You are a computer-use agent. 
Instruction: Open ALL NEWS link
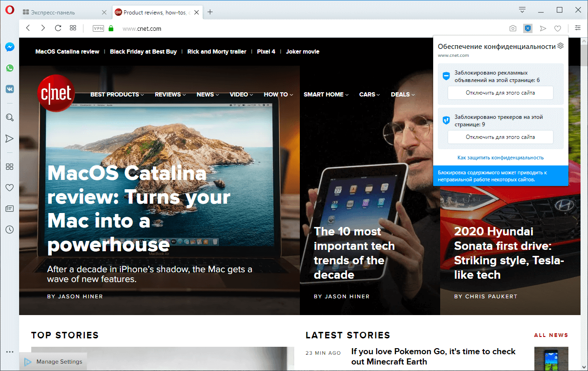pyautogui.click(x=551, y=335)
